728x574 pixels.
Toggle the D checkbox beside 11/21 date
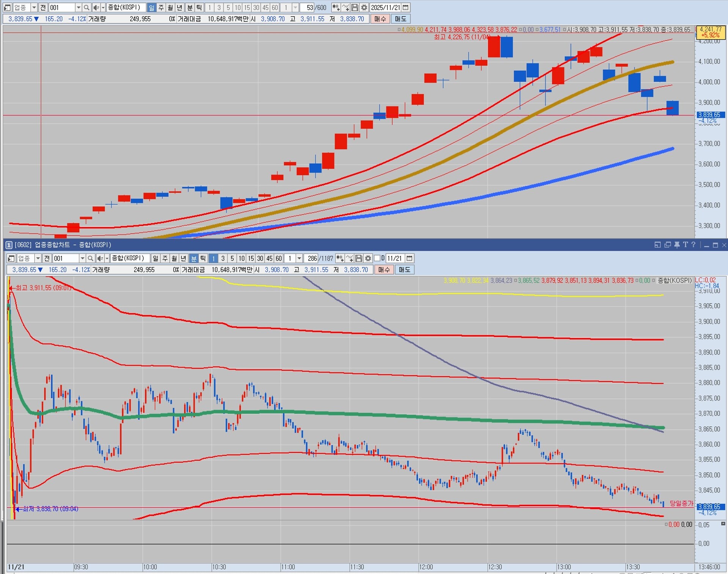[x=377, y=258]
